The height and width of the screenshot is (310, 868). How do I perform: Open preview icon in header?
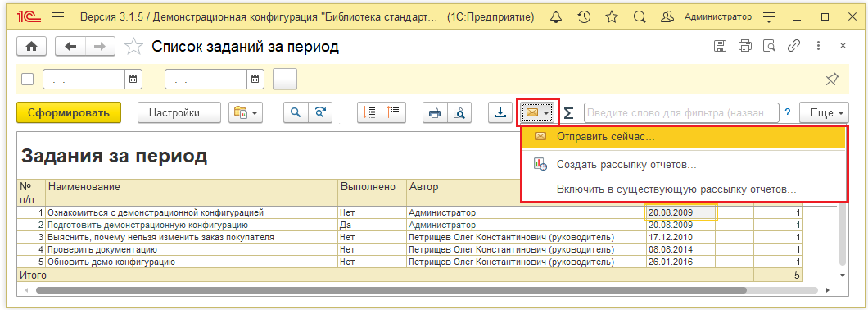pos(770,46)
